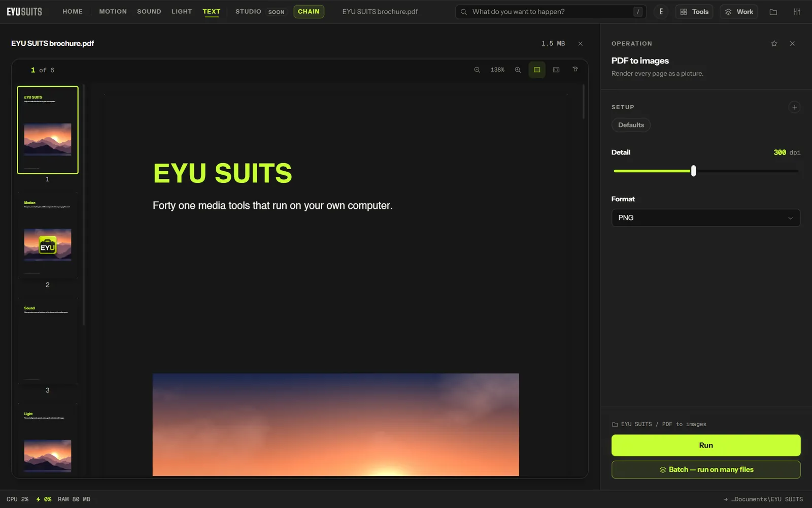Select page 1 thumbnail
The height and width of the screenshot is (508, 812).
[x=48, y=130]
